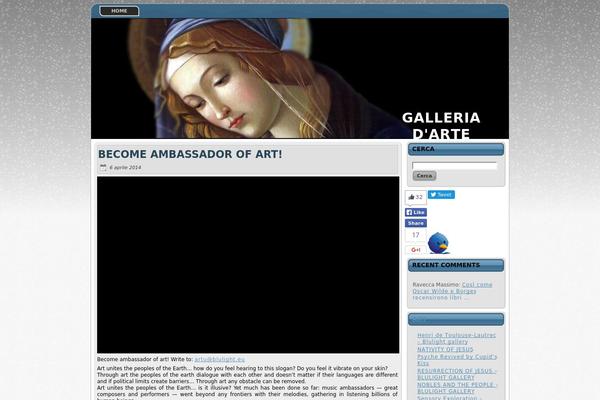
Task: Click the artu@blulight.eu email link
Action: click(x=219, y=358)
